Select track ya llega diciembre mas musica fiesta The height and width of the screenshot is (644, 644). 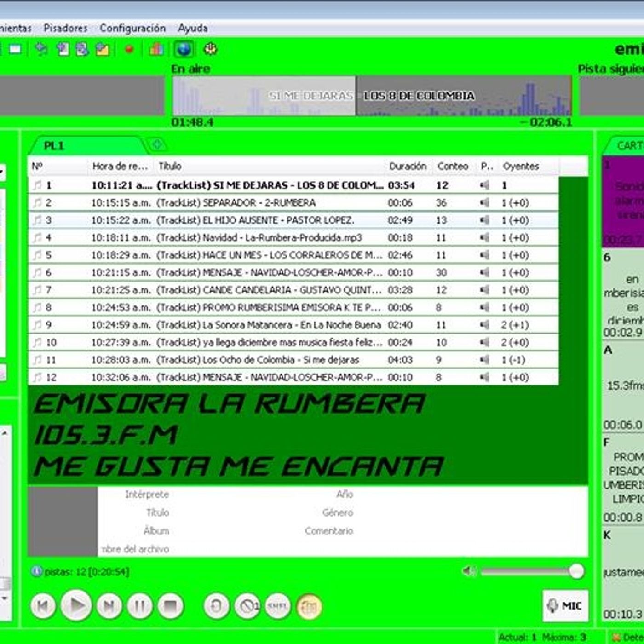pyautogui.click(x=293, y=343)
